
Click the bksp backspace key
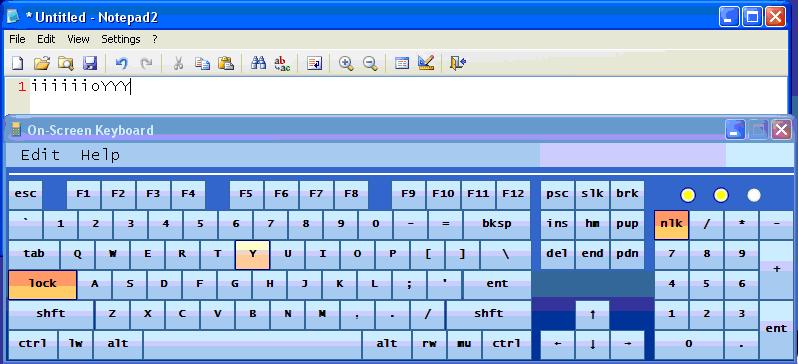497,225
